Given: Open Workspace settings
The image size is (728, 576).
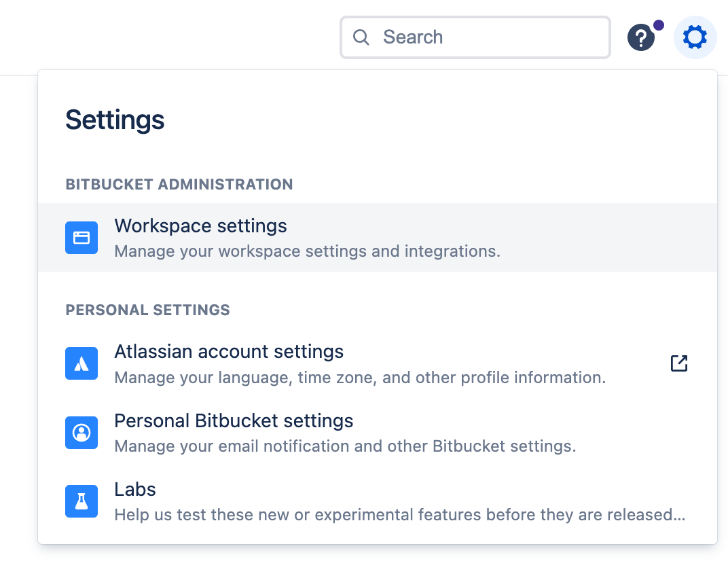Looking at the screenshot, I should point(200,226).
